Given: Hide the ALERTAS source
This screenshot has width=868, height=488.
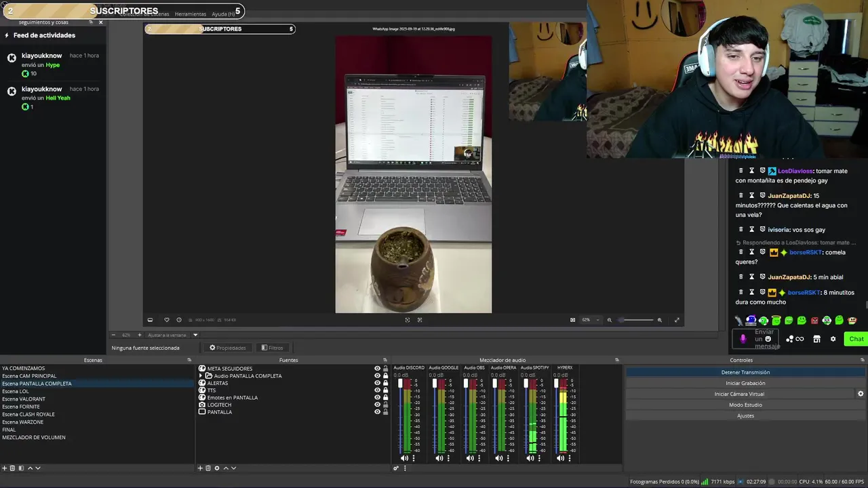Looking at the screenshot, I should point(378,383).
